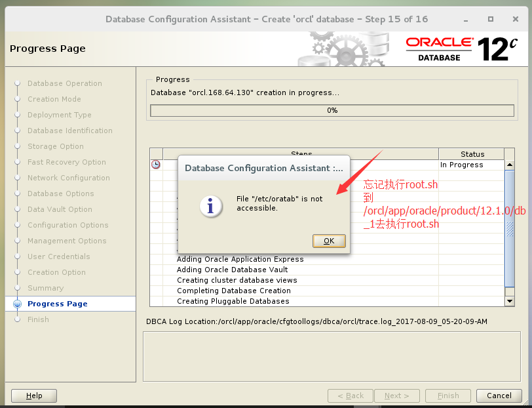Select the Summary step in the sidebar

pos(45,288)
